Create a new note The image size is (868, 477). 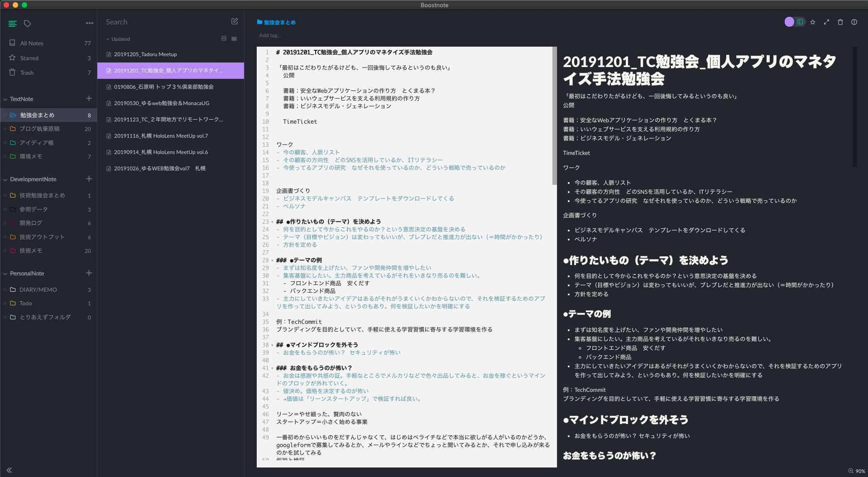235,21
